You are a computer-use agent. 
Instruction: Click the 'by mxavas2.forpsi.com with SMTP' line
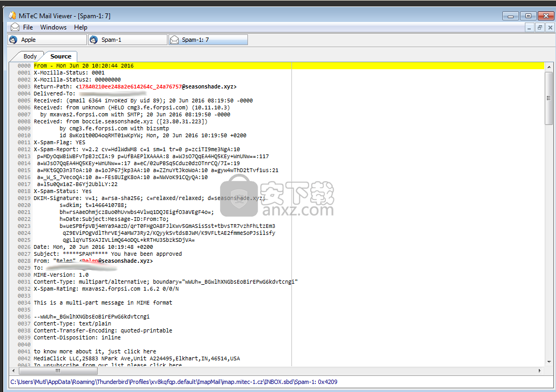pyautogui.click(x=135, y=114)
